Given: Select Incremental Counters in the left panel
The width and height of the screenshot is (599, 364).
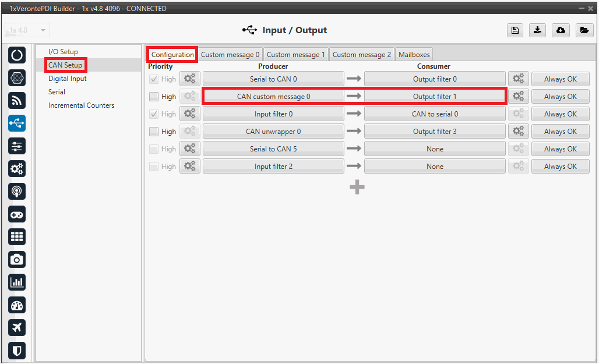Looking at the screenshot, I should point(82,105).
